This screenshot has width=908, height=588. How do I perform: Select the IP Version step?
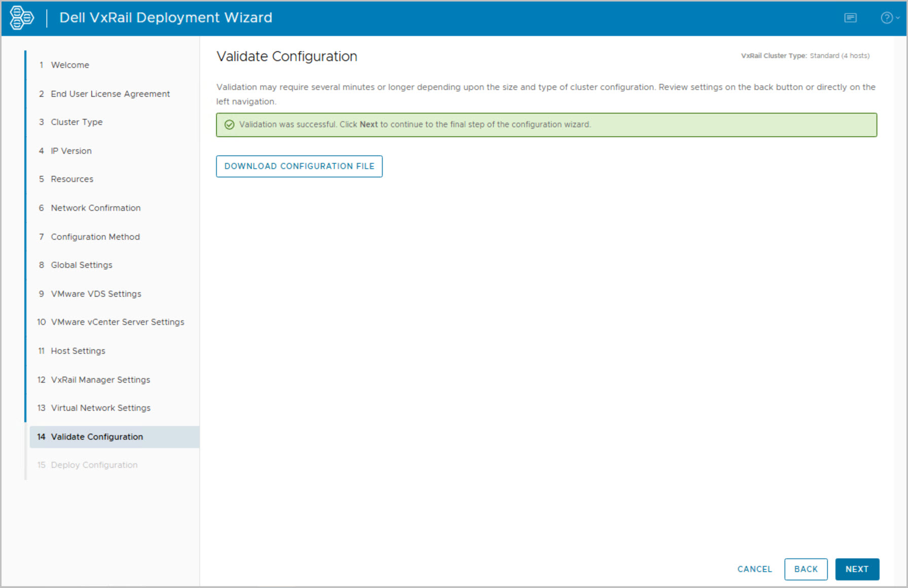tap(71, 151)
